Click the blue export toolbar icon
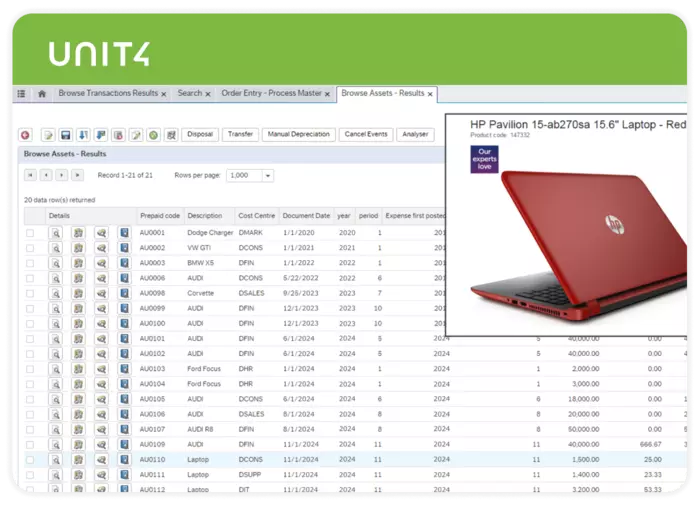The width and height of the screenshot is (700, 505). 101,135
